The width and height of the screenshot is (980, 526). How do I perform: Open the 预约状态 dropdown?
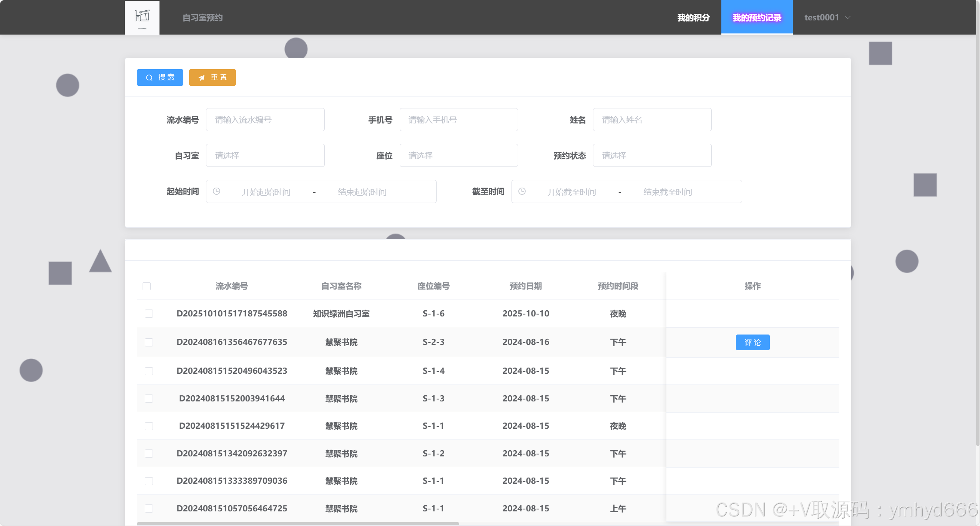tap(652, 155)
